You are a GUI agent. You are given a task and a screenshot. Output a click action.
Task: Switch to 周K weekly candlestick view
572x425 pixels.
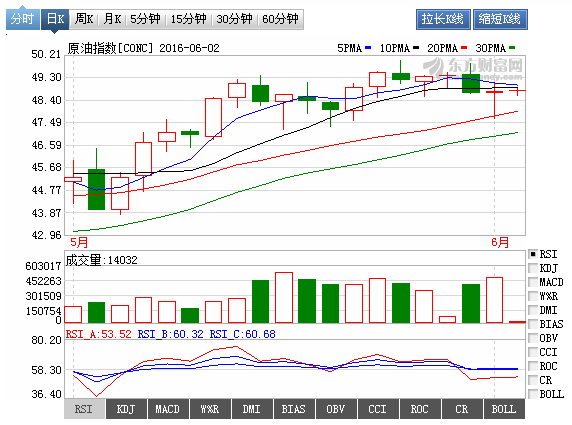[x=84, y=19]
